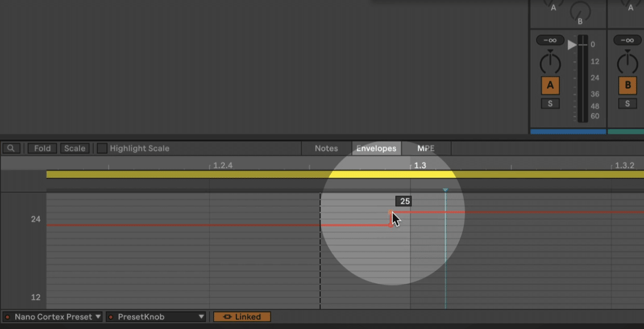Click the magnifier search icon in clip editor
Image resolution: width=644 pixels, height=329 pixels.
coord(11,148)
